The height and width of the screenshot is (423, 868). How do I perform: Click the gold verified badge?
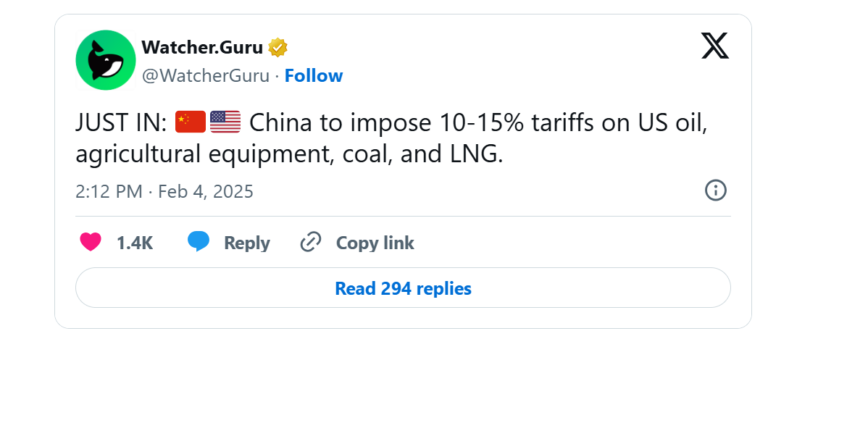point(278,49)
